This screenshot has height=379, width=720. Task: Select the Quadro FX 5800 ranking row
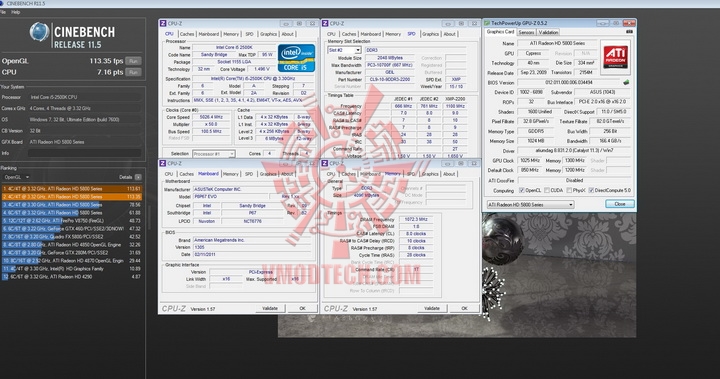click(x=72, y=237)
